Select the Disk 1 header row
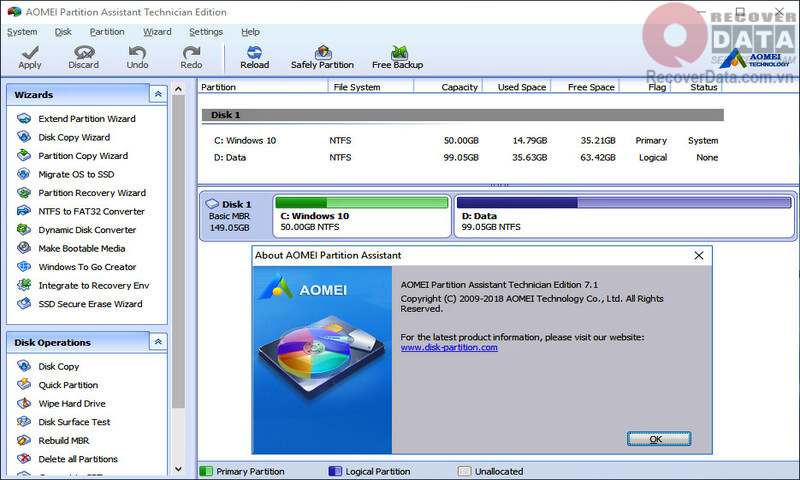 coord(463,115)
